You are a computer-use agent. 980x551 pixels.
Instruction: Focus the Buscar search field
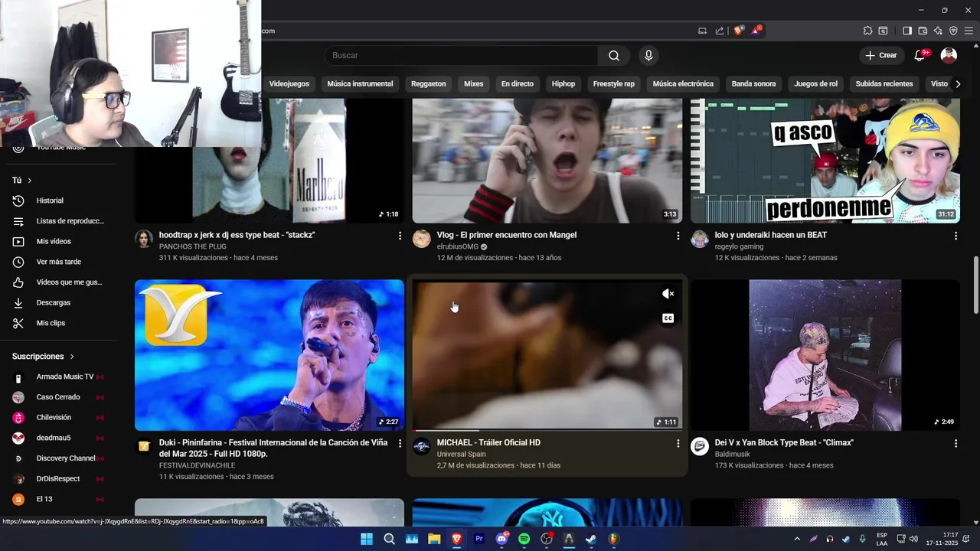pyautogui.click(x=462, y=55)
